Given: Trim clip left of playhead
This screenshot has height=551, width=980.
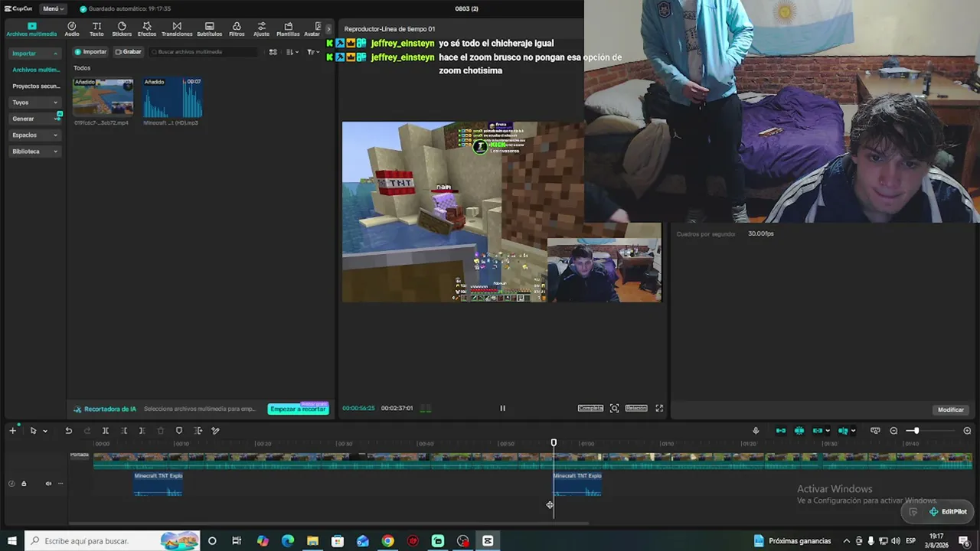Looking at the screenshot, I should coord(124,431).
